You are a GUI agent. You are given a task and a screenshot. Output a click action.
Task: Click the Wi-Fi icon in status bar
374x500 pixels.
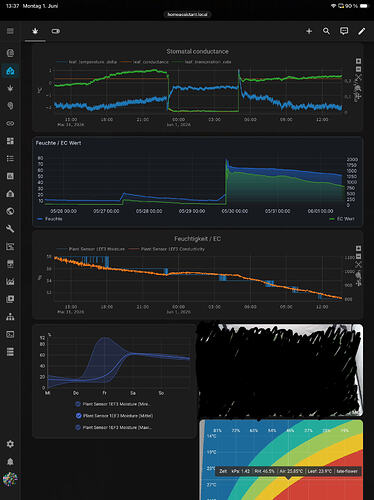(333, 6)
